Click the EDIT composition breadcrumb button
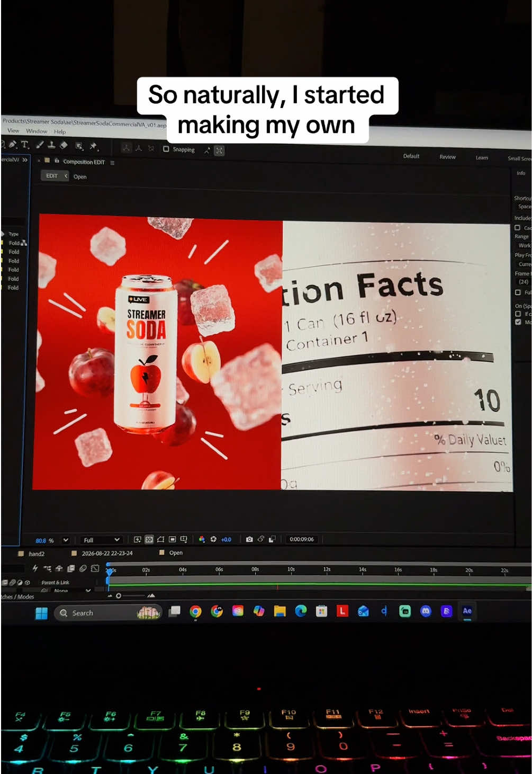This screenshot has height=774, width=532. point(51,176)
